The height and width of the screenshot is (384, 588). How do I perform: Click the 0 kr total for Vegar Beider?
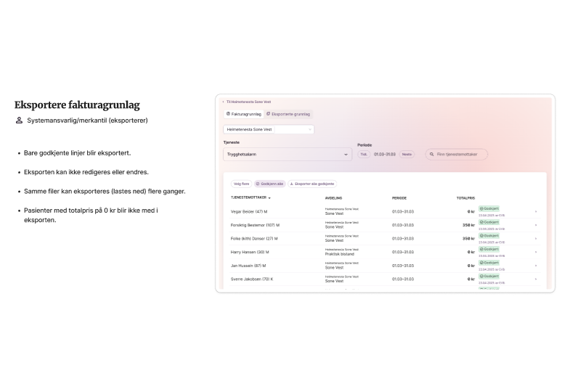point(471,211)
